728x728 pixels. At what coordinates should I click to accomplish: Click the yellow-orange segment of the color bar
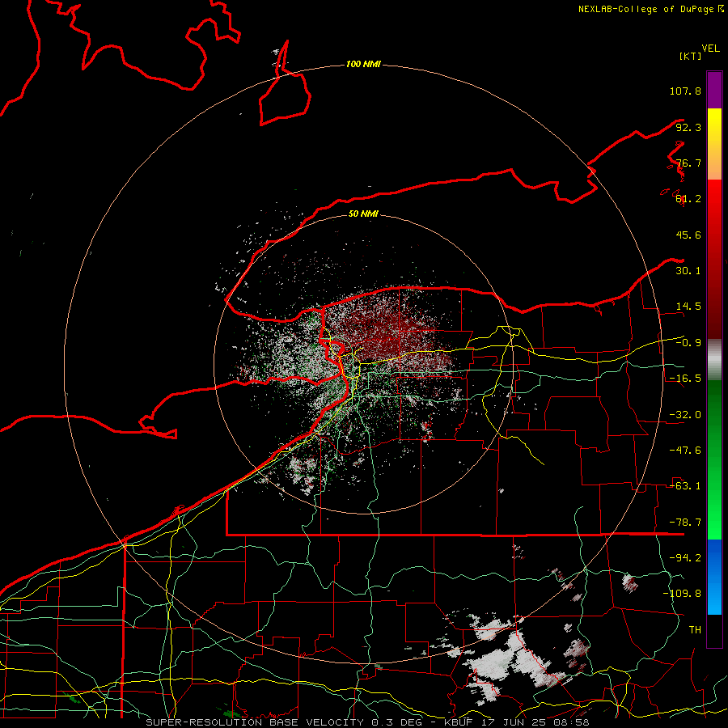point(714,144)
